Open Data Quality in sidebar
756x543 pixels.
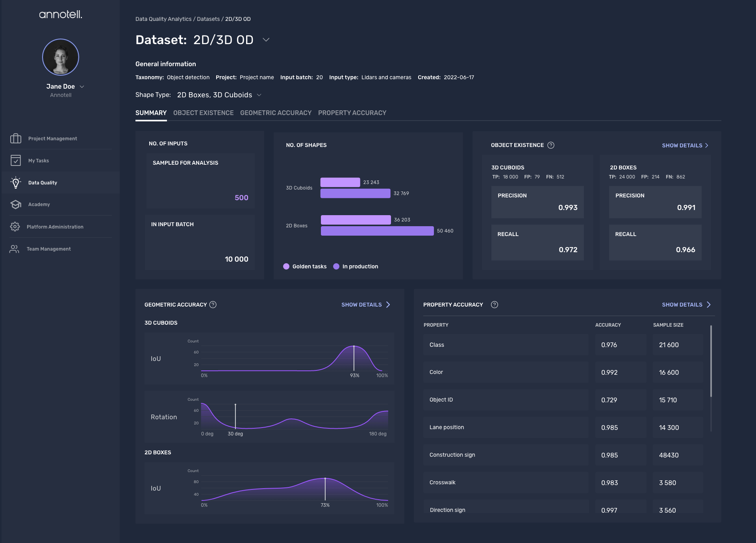pyautogui.click(x=61, y=182)
